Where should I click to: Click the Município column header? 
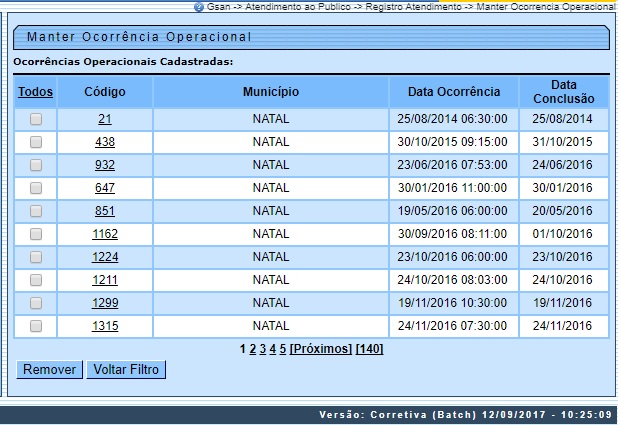(270, 92)
